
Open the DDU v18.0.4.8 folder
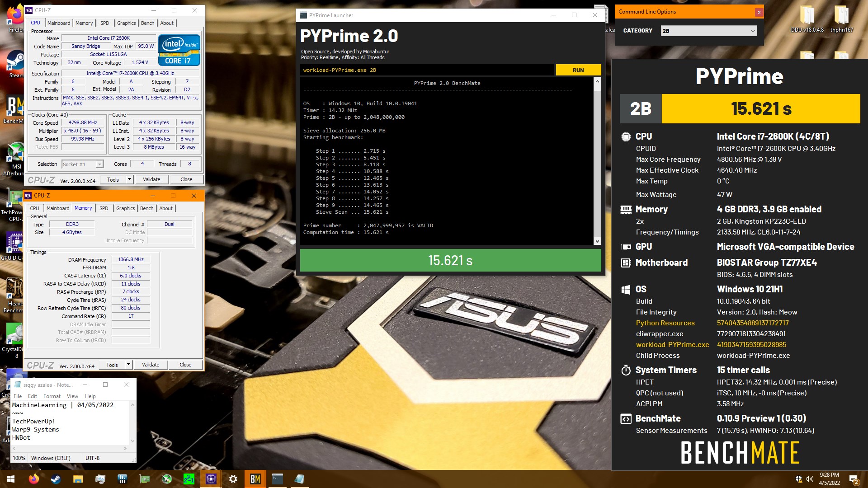[807, 19]
